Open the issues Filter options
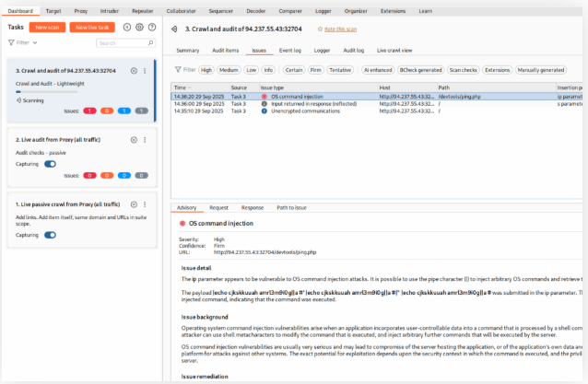This screenshot has height=384, width=588. (x=183, y=69)
